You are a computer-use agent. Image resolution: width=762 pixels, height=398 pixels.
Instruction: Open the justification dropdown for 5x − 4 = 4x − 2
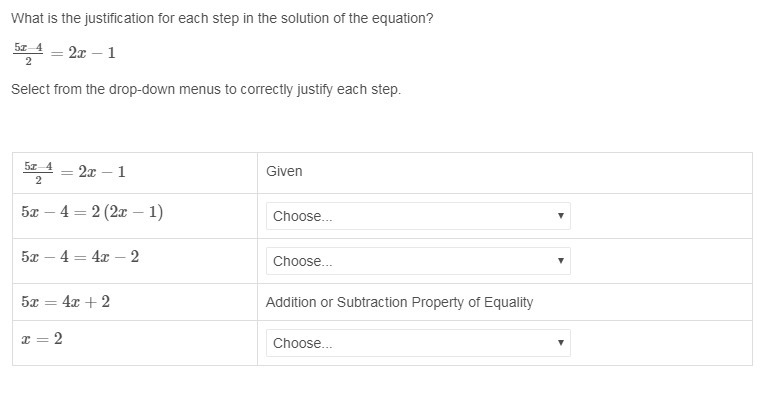[418, 261]
